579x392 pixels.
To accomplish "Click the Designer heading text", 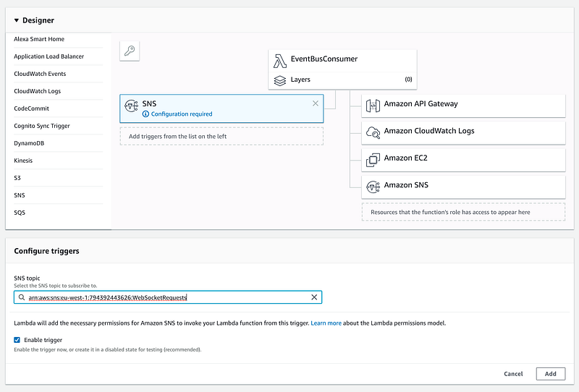I will (38, 20).
